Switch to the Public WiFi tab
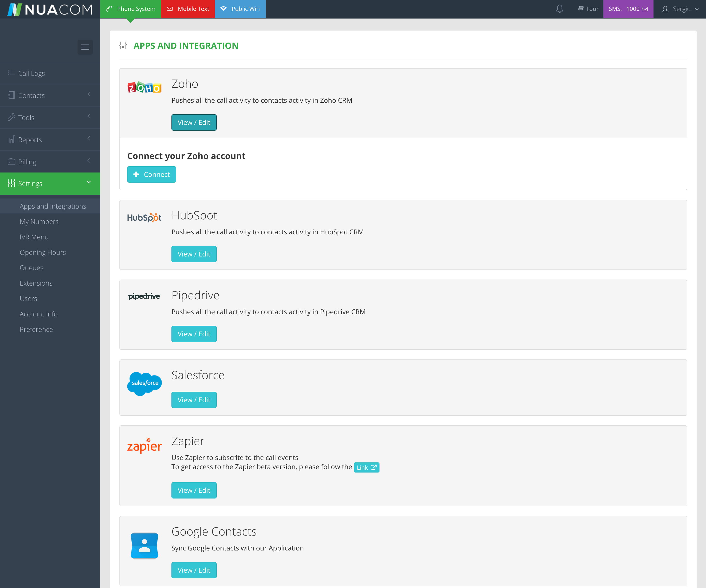This screenshot has height=588, width=706. click(x=240, y=9)
